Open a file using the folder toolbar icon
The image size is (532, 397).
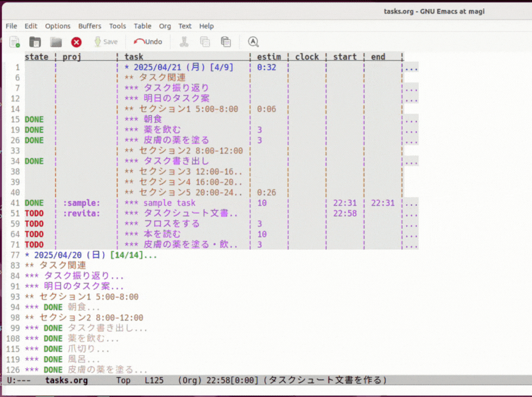[34, 42]
